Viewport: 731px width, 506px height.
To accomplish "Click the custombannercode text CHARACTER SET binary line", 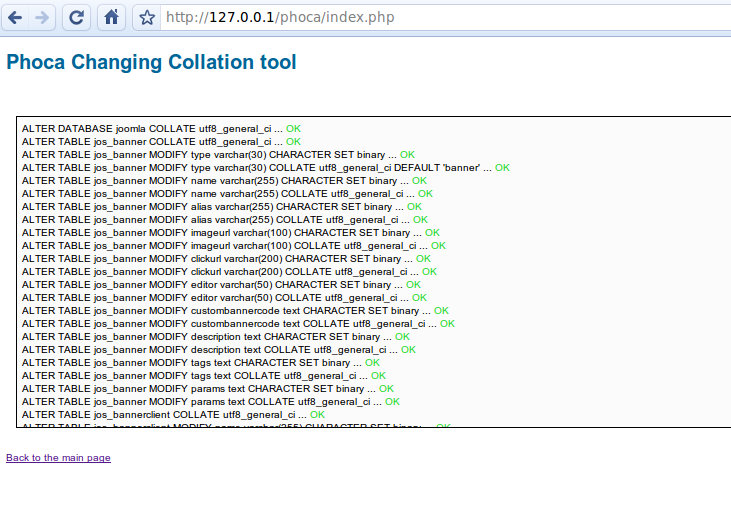I will 235,311.
